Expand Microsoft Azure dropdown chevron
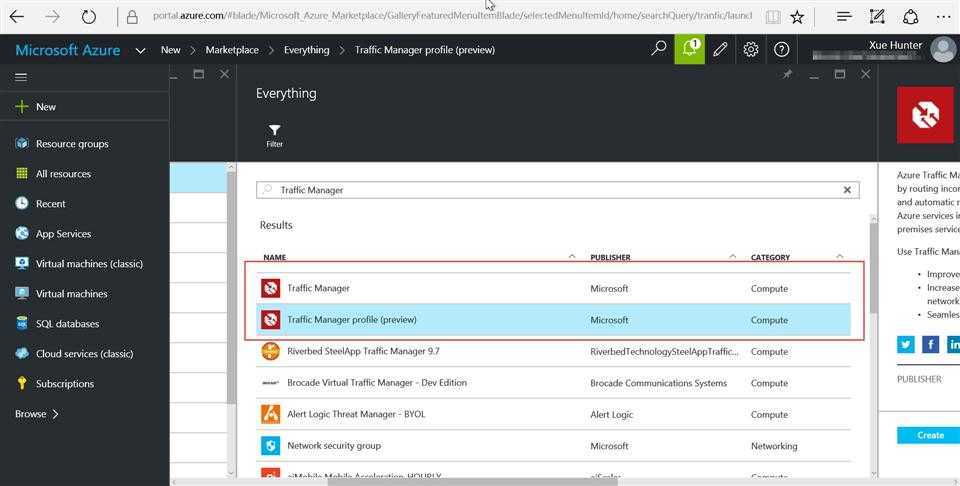Screen dimensions: 960x486 point(140,50)
